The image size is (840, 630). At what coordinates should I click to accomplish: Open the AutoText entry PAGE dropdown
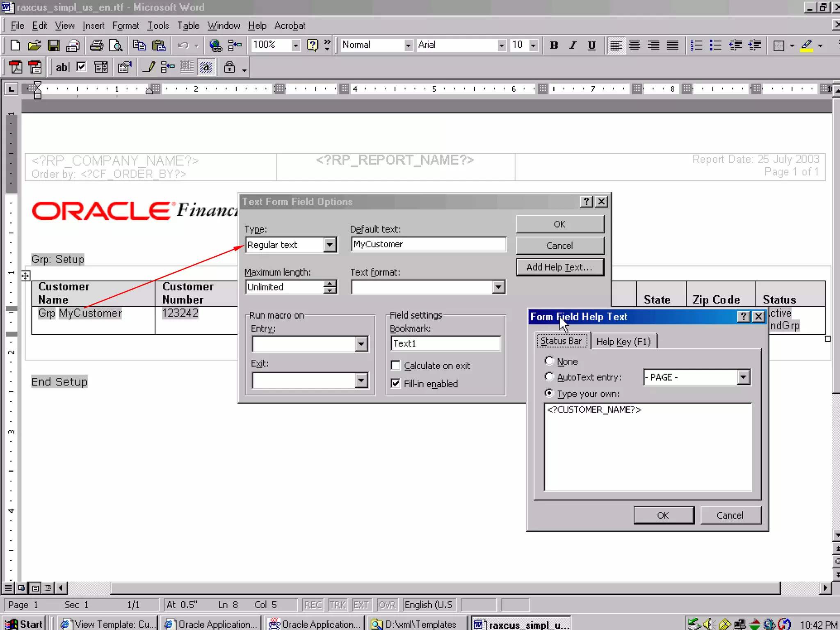(x=743, y=377)
